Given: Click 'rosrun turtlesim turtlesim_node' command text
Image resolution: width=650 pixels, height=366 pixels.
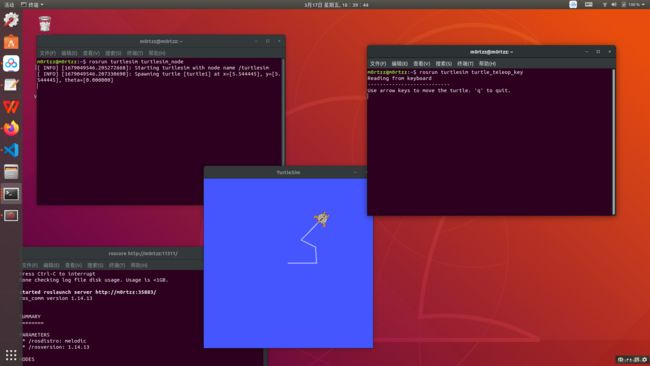Looking at the screenshot, I should 136,61.
